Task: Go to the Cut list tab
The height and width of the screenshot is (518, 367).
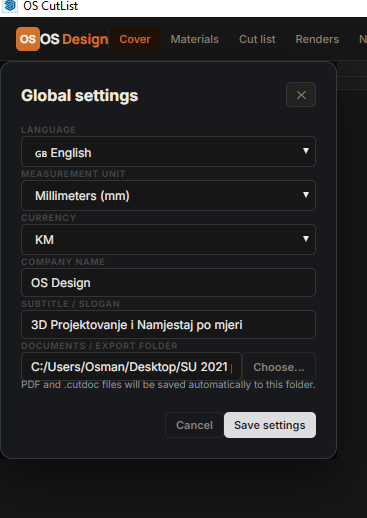Action: [x=257, y=39]
